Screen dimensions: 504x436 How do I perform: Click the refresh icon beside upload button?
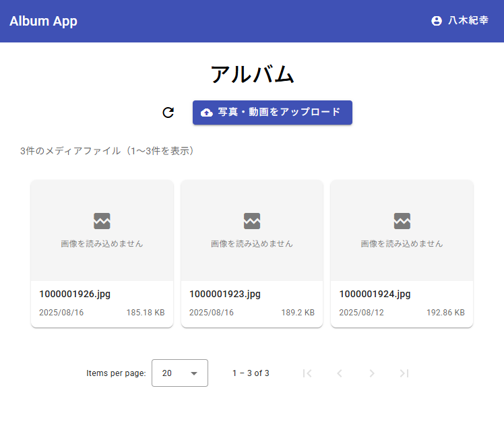(x=168, y=113)
